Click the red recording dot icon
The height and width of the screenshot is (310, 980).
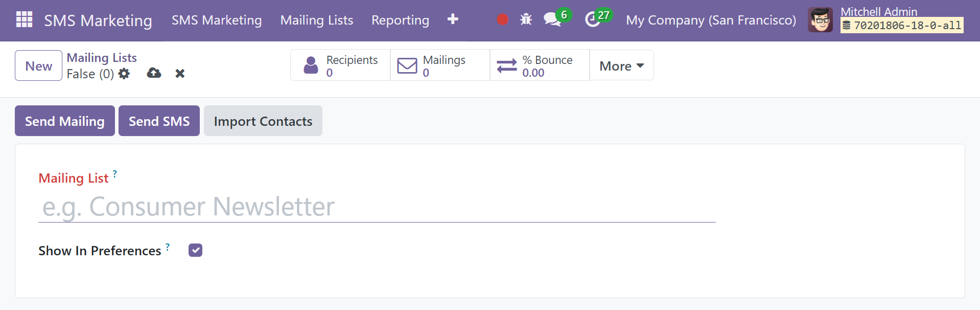pos(503,19)
